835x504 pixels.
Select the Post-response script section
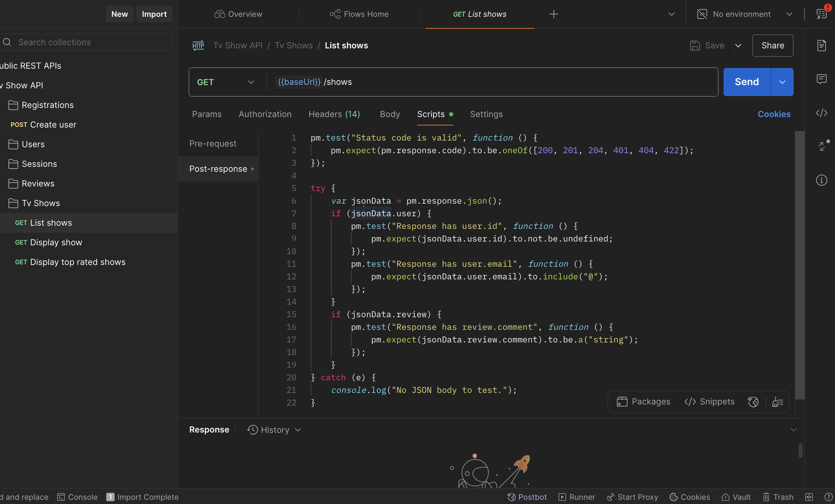[218, 169]
